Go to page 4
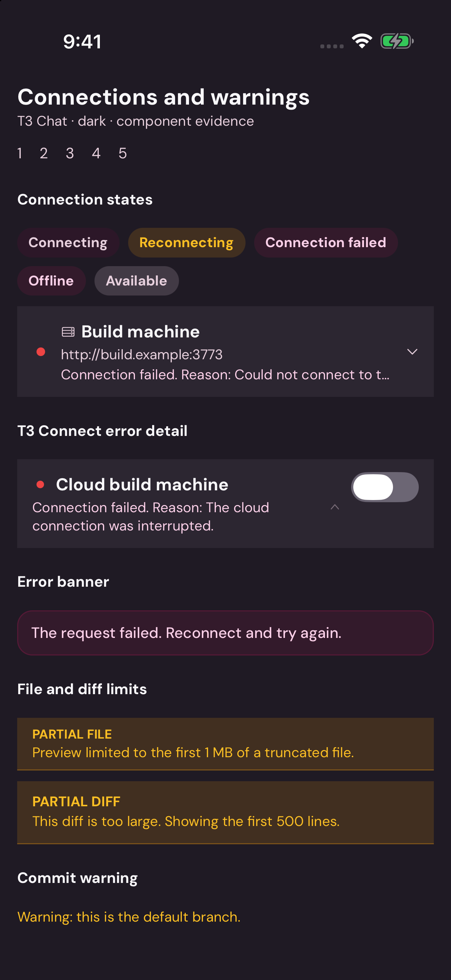The image size is (451, 980). 96,153
